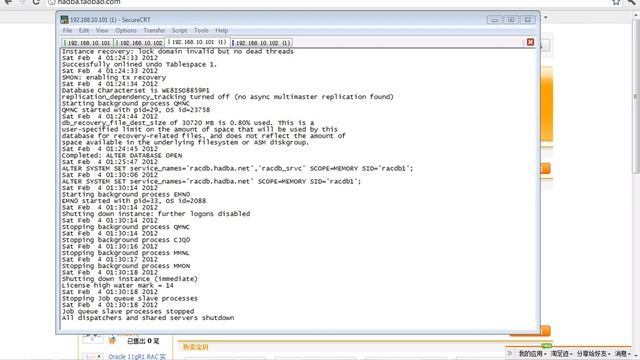Open 淘足迹 dropdown in bottom toolbar
The image size is (640, 360).
[561, 353]
